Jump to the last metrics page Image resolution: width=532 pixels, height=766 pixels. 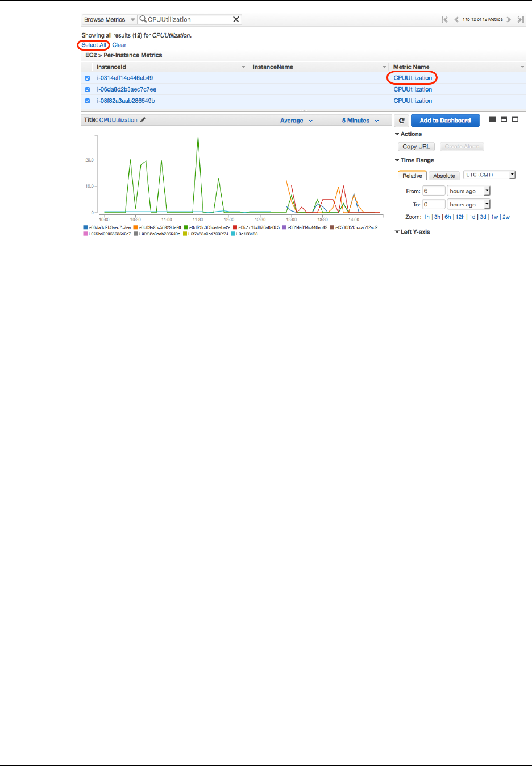tap(521, 19)
